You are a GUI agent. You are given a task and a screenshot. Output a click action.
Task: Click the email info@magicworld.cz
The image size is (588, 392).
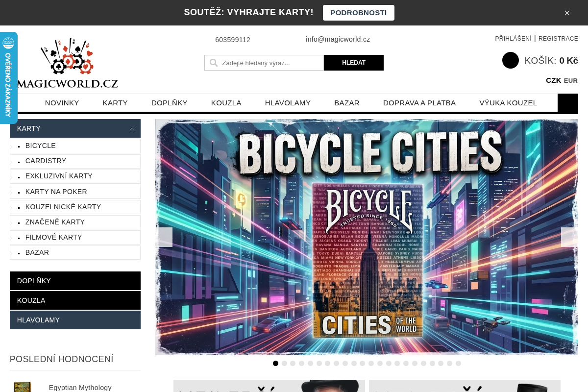click(x=338, y=39)
